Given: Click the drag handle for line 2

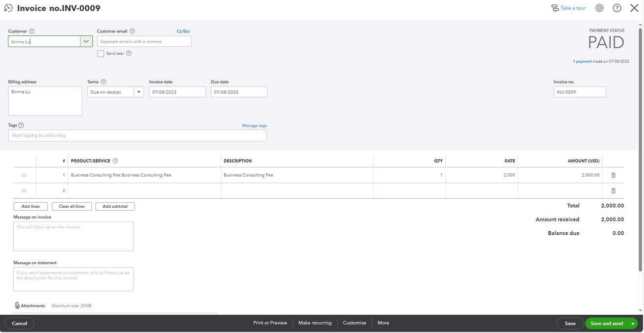Looking at the screenshot, I should 24,191.
